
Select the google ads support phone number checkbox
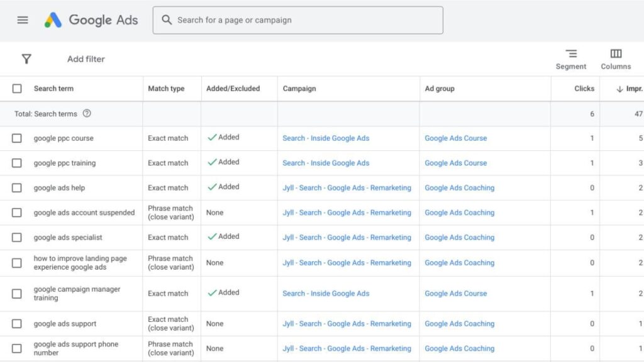tap(17, 348)
